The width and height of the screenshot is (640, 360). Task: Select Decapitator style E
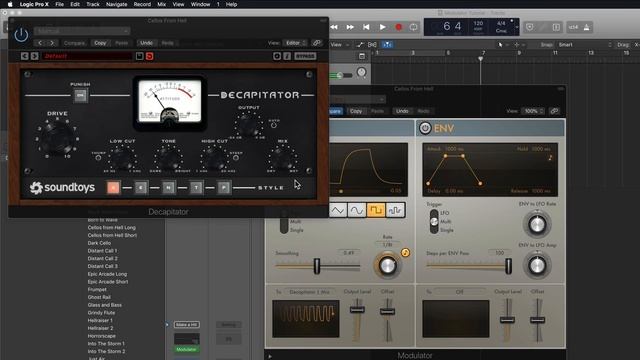(x=141, y=187)
